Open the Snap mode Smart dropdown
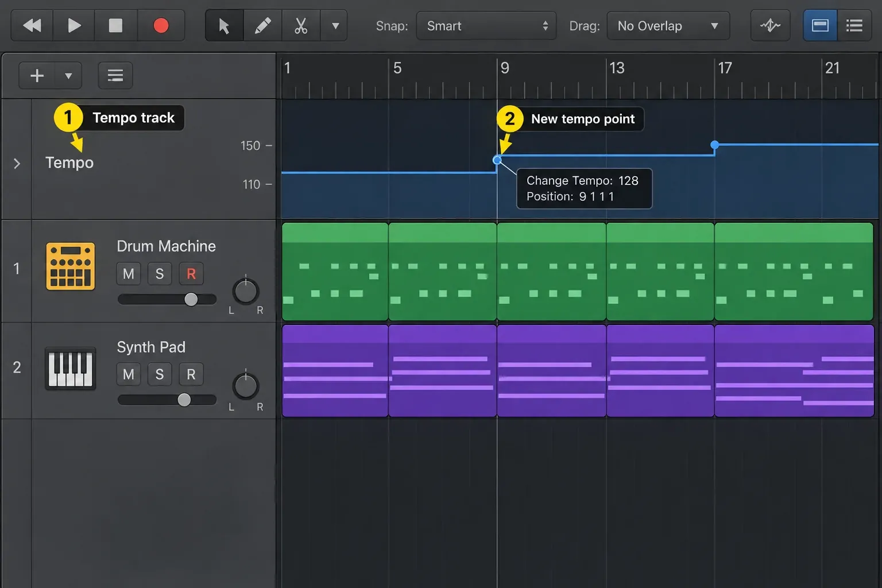This screenshot has width=882, height=588. pos(486,26)
